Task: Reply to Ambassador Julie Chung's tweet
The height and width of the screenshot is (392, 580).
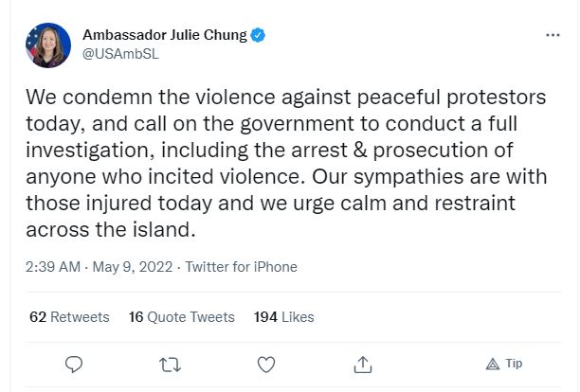Action: tap(77, 364)
